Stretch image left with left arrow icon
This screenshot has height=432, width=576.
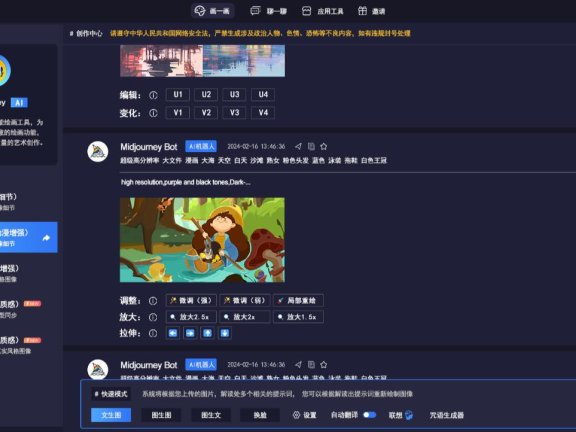click(173, 333)
